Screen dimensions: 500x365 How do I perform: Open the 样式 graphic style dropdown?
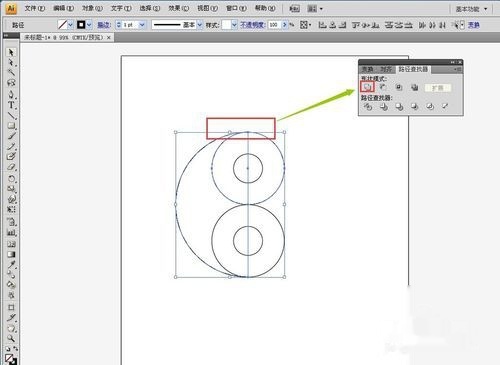(x=234, y=25)
